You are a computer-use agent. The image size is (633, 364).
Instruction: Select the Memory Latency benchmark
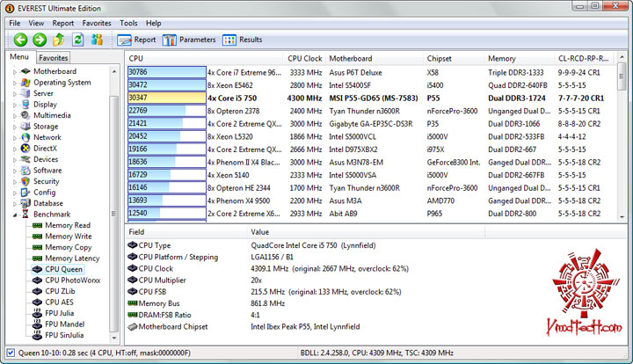pos(72,258)
